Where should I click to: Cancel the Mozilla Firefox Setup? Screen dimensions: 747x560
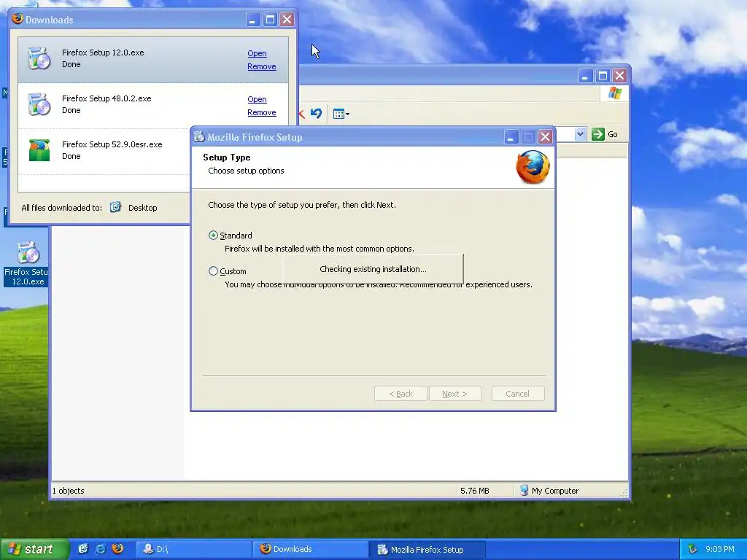(518, 394)
